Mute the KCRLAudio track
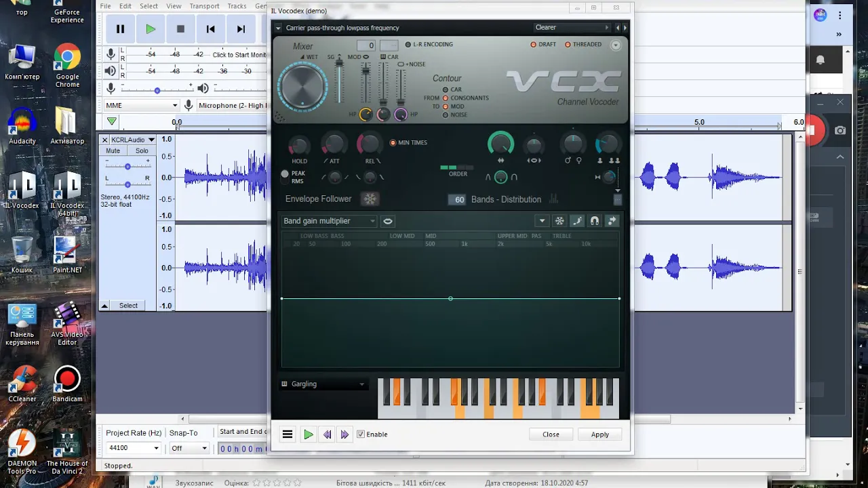 (113, 151)
